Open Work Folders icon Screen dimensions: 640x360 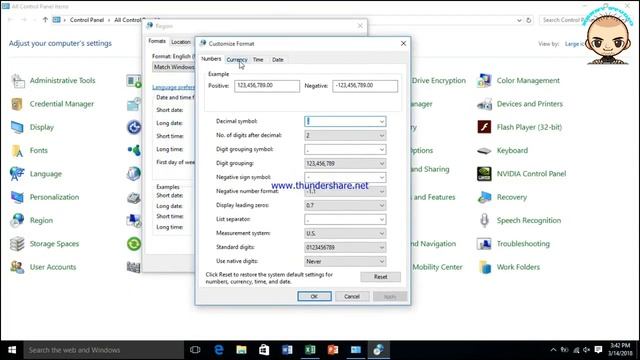(485, 267)
